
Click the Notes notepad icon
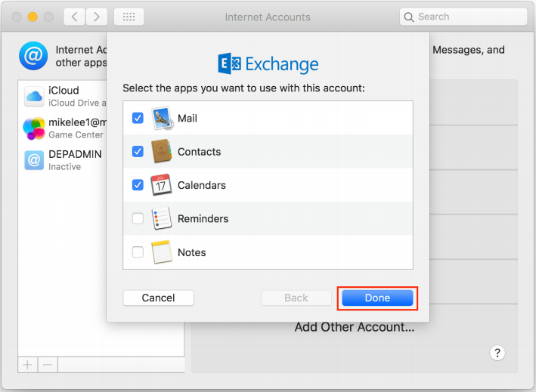(x=161, y=252)
